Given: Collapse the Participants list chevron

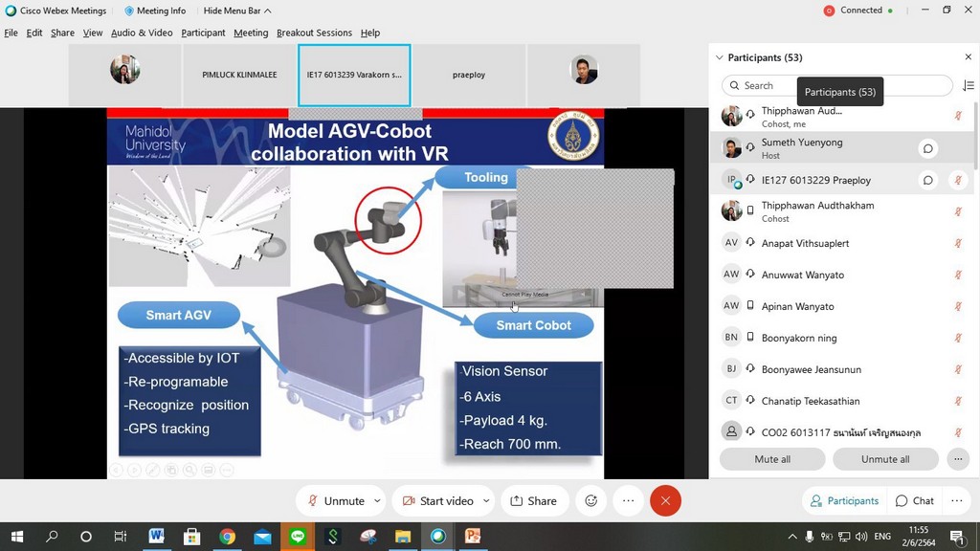Looking at the screenshot, I should [720, 57].
